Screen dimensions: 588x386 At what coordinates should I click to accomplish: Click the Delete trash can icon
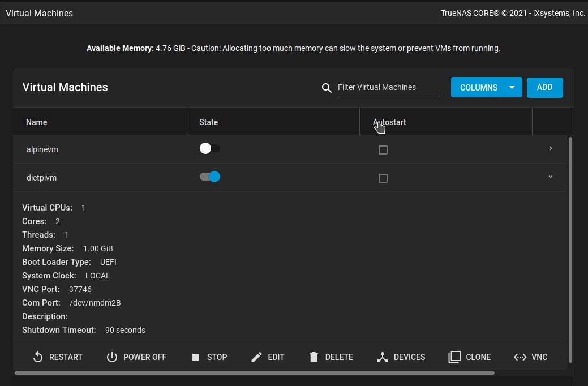[x=314, y=357]
